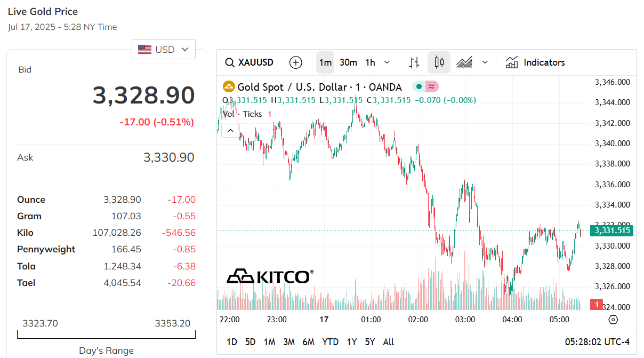Click the Indicators chart icon
The width and height of the screenshot is (644, 358).
pyautogui.click(x=512, y=62)
